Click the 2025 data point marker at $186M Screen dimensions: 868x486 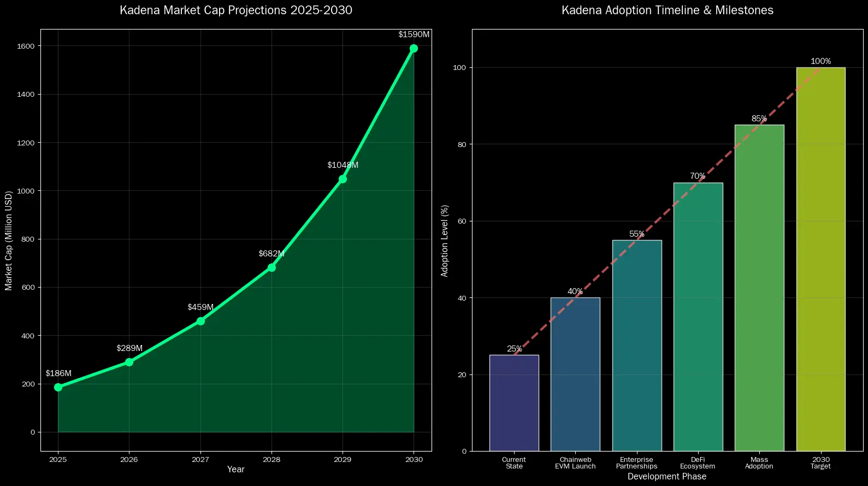click(x=58, y=387)
